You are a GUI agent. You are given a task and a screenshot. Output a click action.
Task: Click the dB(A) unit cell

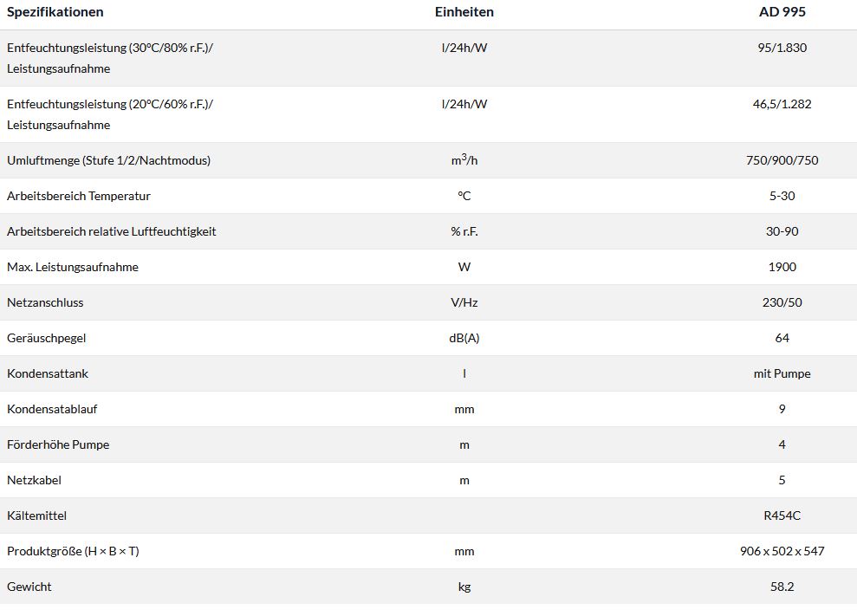tap(464, 338)
